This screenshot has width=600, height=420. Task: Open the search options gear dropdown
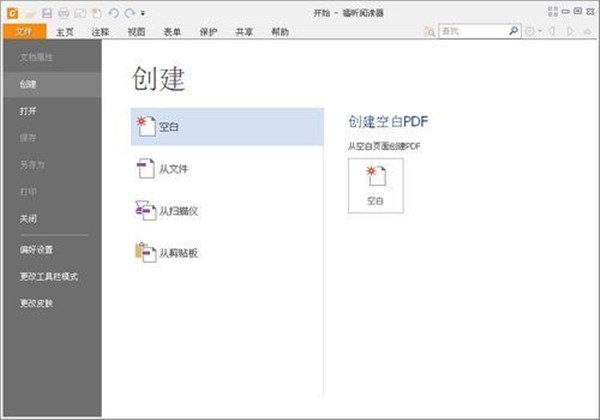(533, 31)
